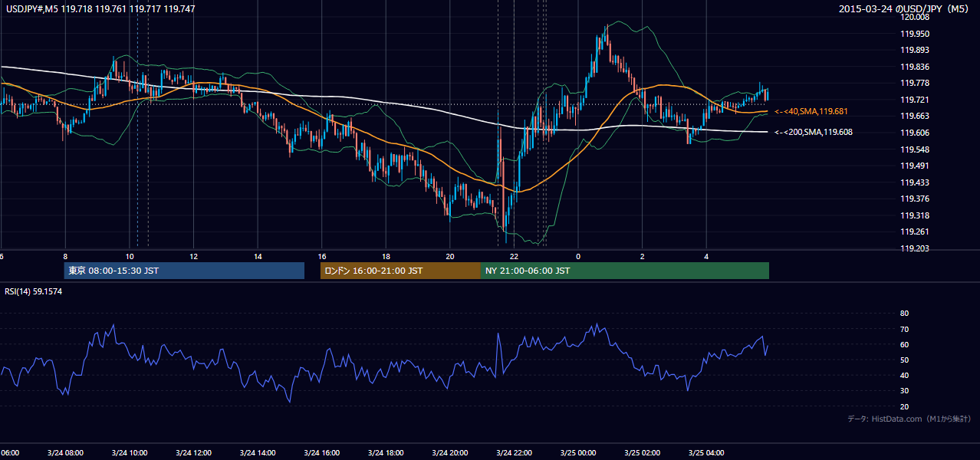Click price level 119.491 on axis
This screenshot has height=460, width=980.
pos(913,166)
